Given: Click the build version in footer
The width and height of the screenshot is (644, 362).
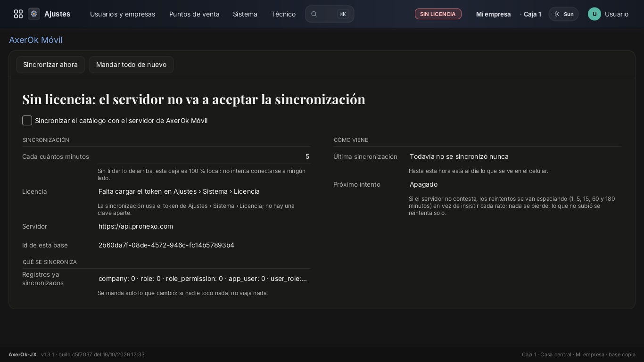Looking at the screenshot, I should (93, 354).
